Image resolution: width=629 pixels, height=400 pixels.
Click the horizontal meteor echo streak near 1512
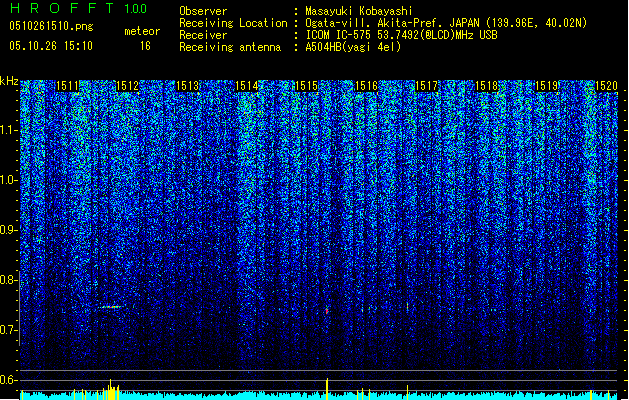110,307
